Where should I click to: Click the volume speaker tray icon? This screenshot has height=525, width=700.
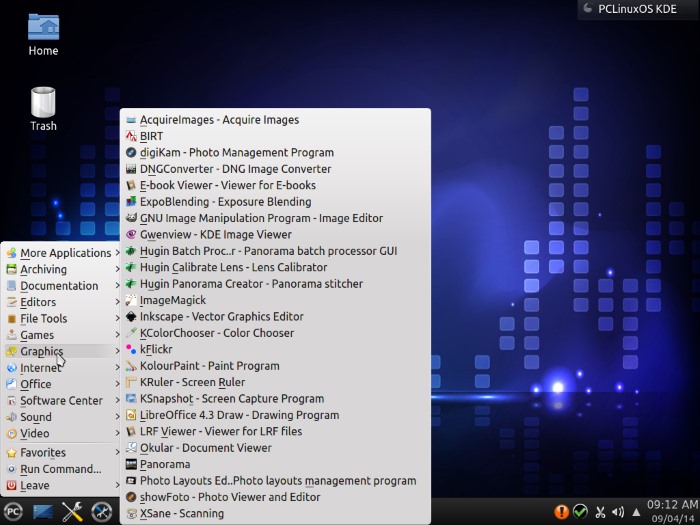click(x=618, y=512)
